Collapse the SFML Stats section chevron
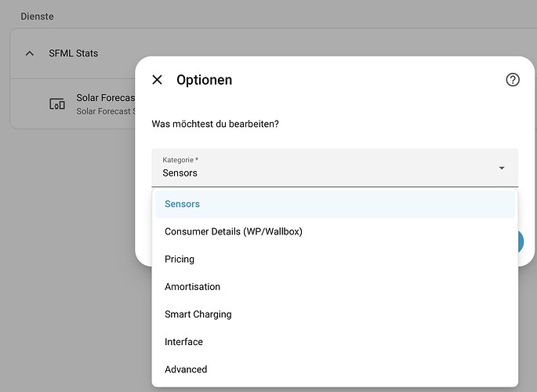 [x=30, y=53]
